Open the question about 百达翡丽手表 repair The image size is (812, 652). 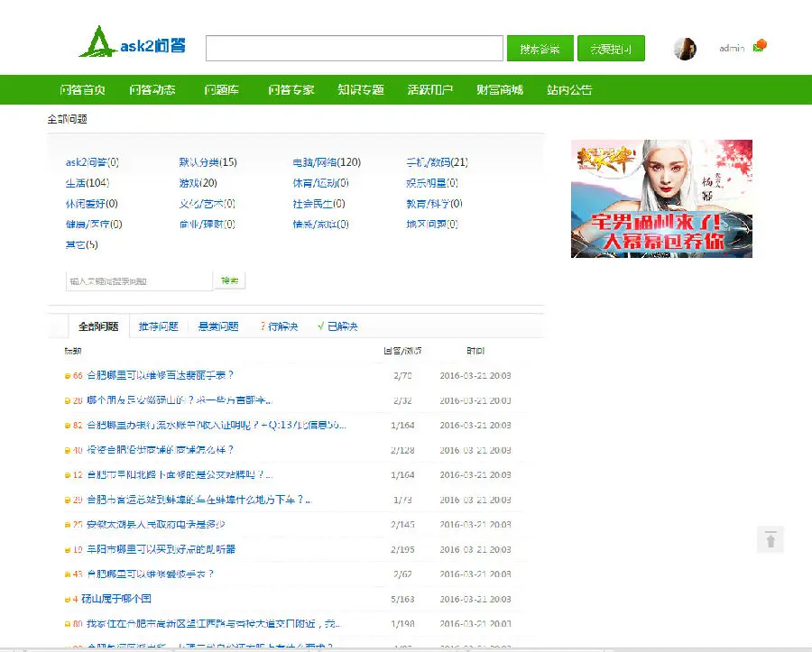(x=160, y=376)
